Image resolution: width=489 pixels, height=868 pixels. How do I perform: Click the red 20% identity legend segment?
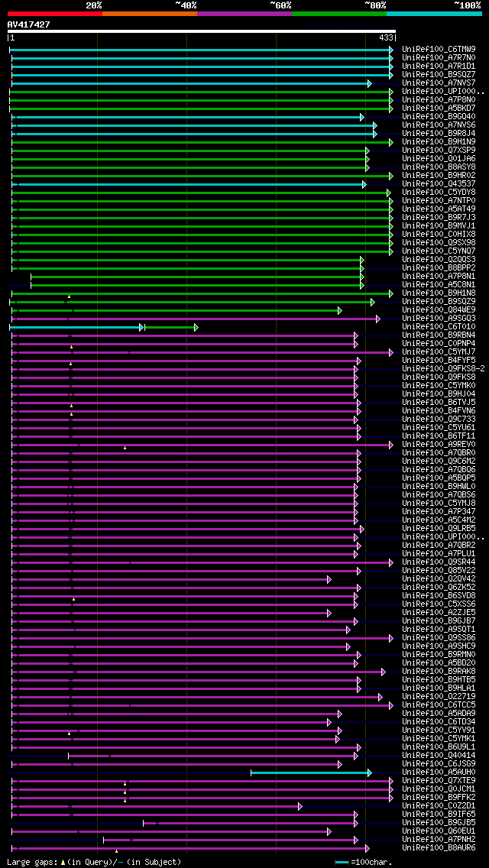tap(55, 13)
